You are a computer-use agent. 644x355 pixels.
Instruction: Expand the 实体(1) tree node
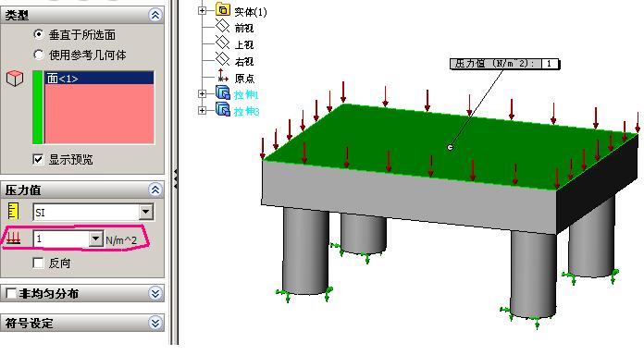(202, 11)
